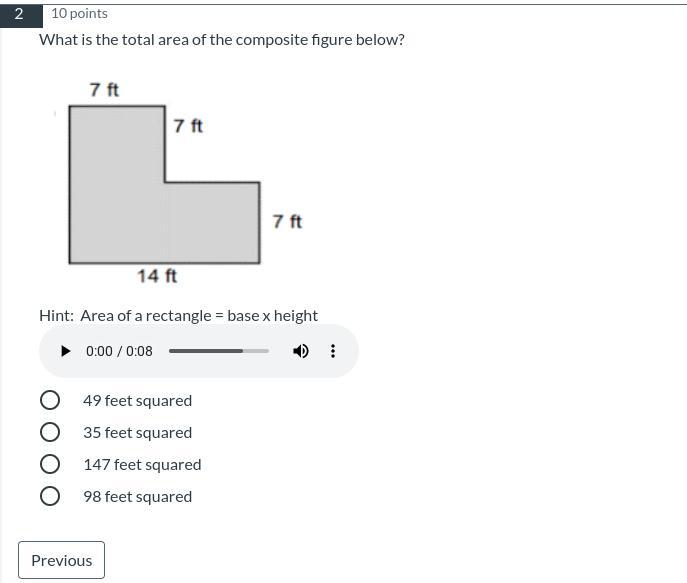
Task: Open the audio player's three-dot options menu
Action: [333, 351]
